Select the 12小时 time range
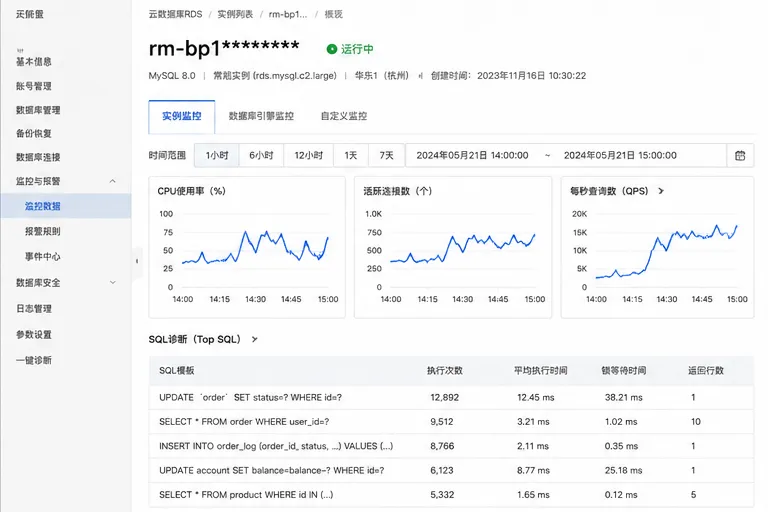The width and height of the screenshot is (768, 512). pos(309,155)
